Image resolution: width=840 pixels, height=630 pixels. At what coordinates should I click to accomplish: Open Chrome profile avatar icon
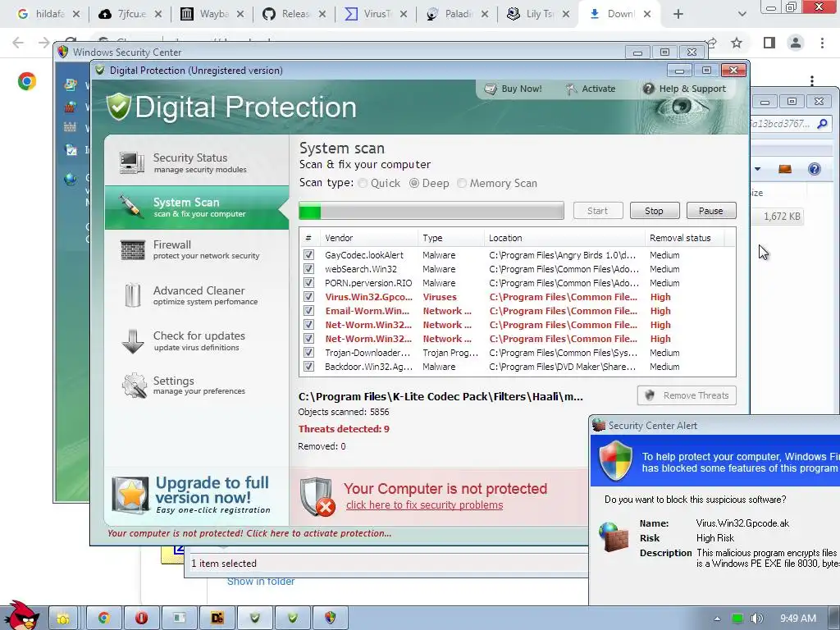796,43
